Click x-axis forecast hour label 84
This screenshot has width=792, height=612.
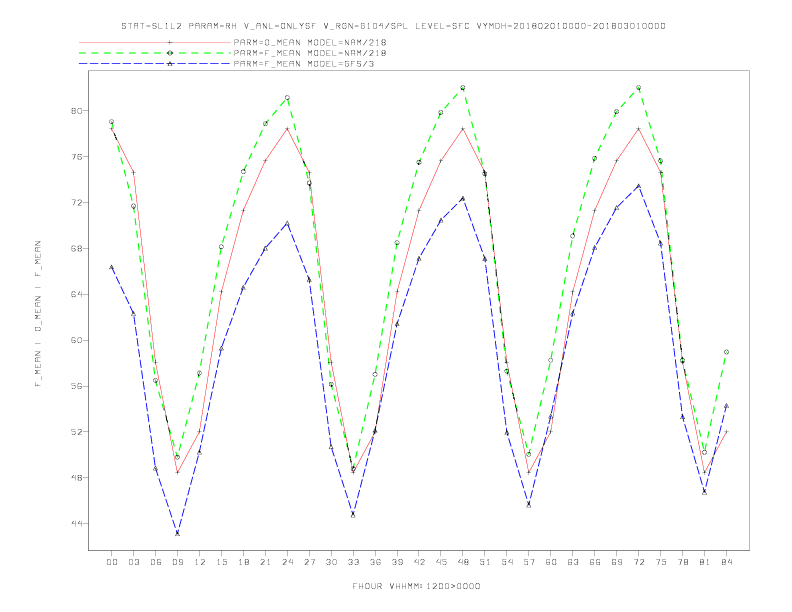[726, 562]
